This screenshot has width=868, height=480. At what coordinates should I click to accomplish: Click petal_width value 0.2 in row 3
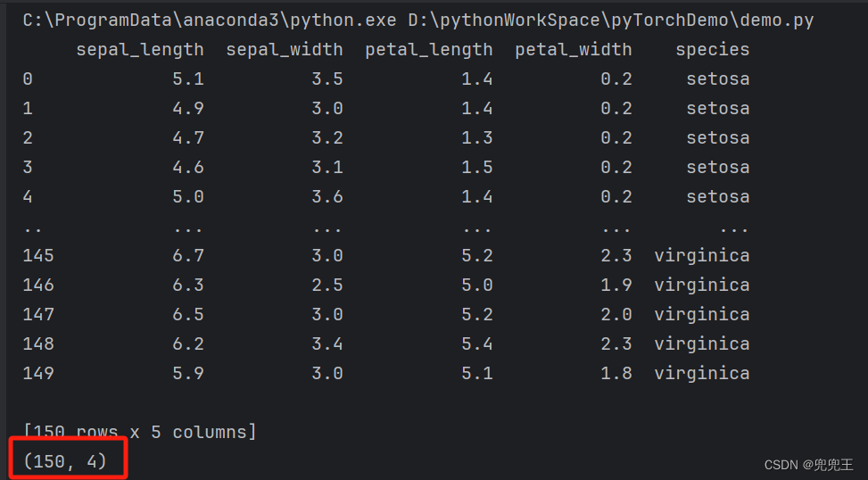coord(616,167)
